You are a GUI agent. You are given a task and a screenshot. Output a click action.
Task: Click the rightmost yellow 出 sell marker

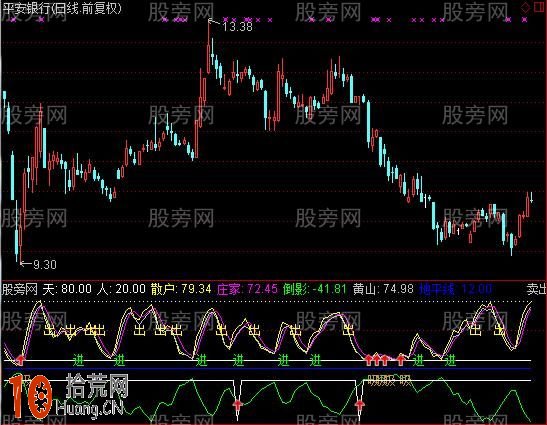499,329
